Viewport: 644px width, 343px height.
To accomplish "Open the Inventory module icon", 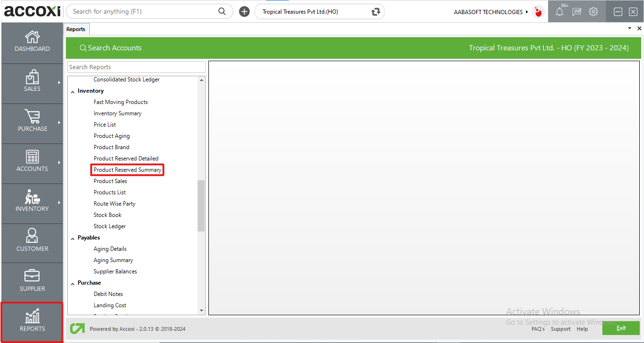I will [32, 201].
